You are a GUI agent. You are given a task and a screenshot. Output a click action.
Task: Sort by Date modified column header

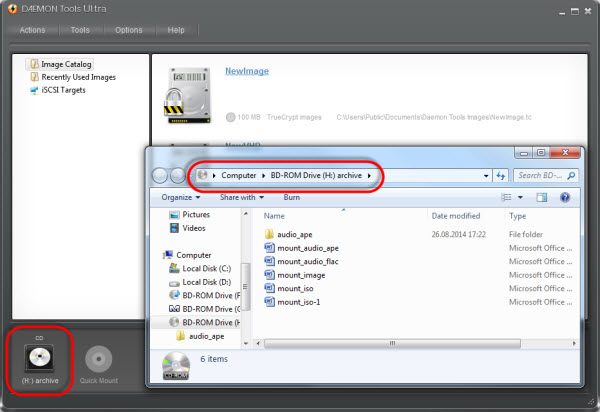(x=456, y=216)
